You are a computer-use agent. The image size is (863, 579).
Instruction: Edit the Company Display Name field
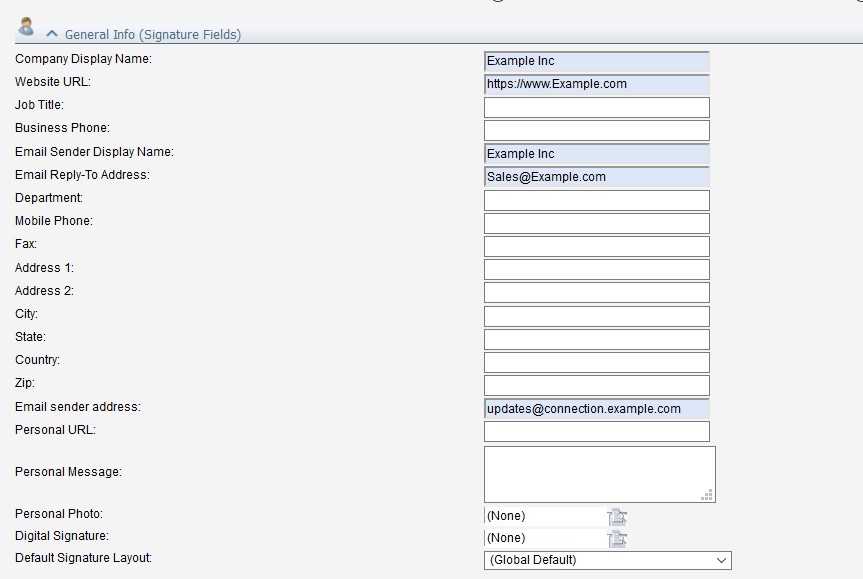597,61
